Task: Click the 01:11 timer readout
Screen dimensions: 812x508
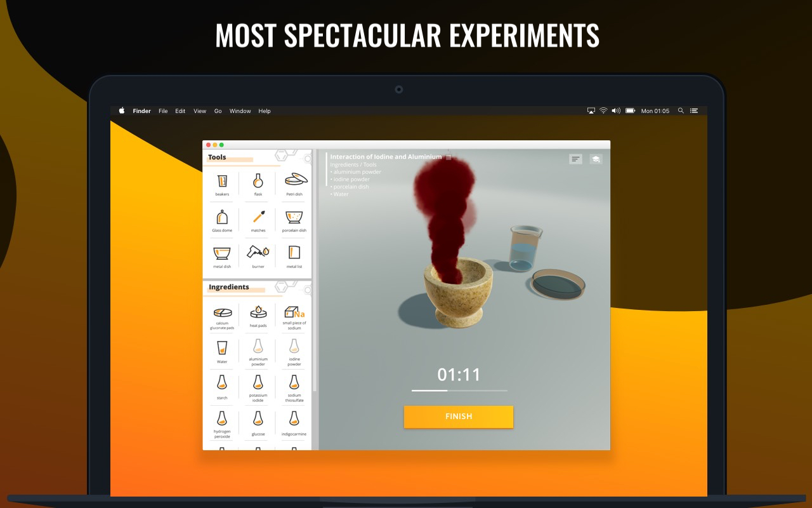Action: point(459,375)
